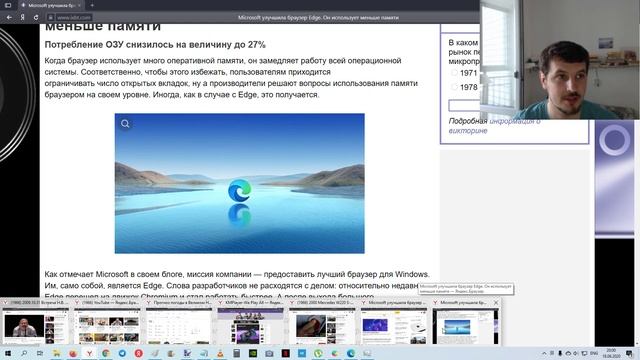Click the microphone icon in the system tray

click(x=560, y=353)
